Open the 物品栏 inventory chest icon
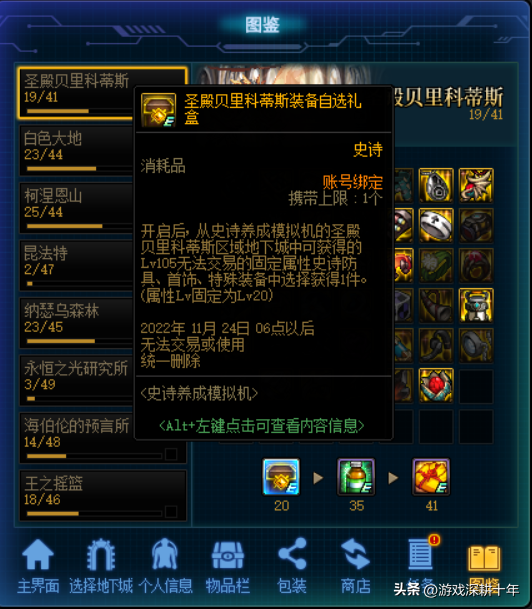The image size is (532, 609). click(228, 555)
